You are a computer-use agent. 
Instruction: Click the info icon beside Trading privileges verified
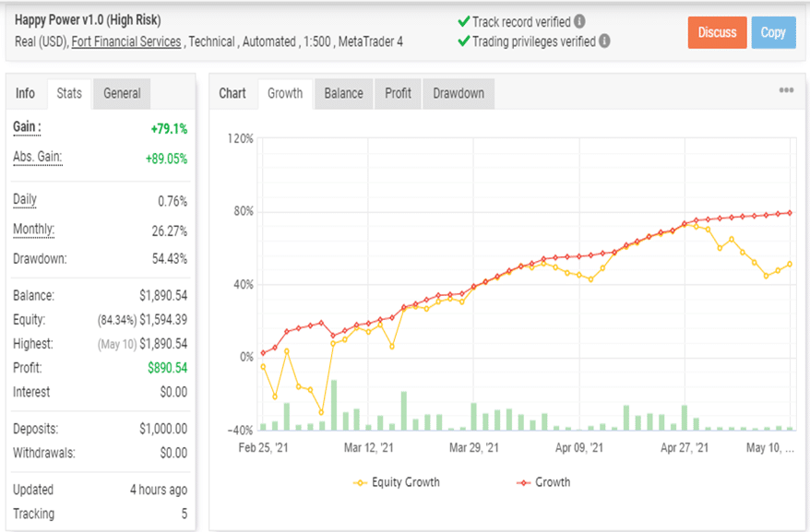(x=604, y=41)
